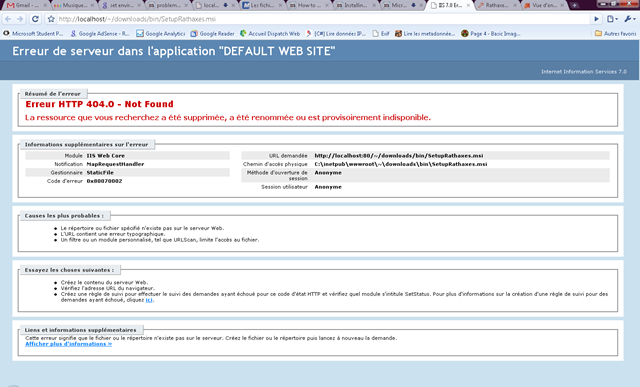Image resolution: width=640 pixels, height=387 pixels.
Task: Click the error code 0x80070002
Action: [104, 181]
